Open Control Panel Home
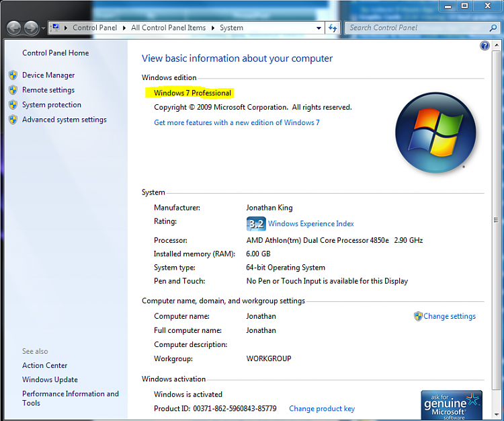This screenshot has height=421, width=504. pyautogui.click(x=56, y=53)
